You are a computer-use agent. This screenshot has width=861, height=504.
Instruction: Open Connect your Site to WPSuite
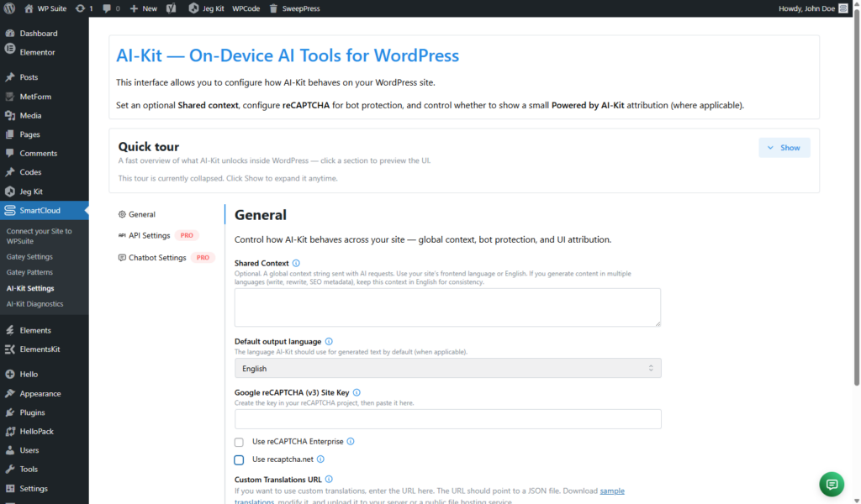pyautogui.click(x=39, y=236)
